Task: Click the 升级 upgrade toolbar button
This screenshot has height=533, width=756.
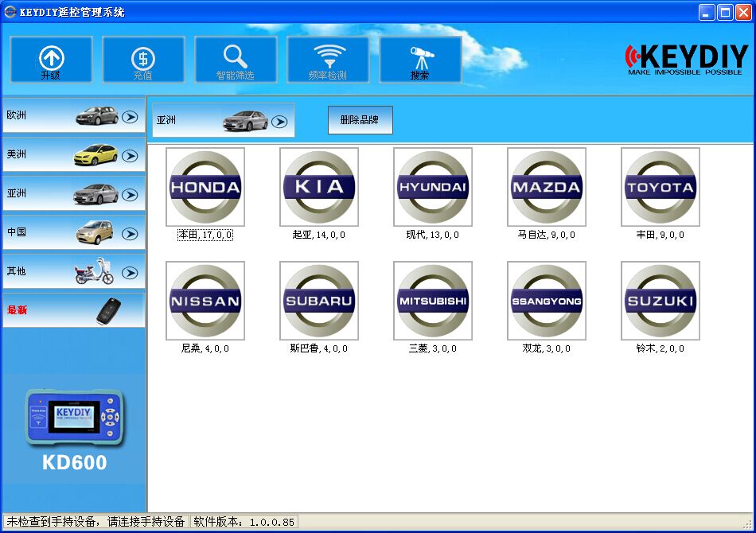Action: pos(51,60)
